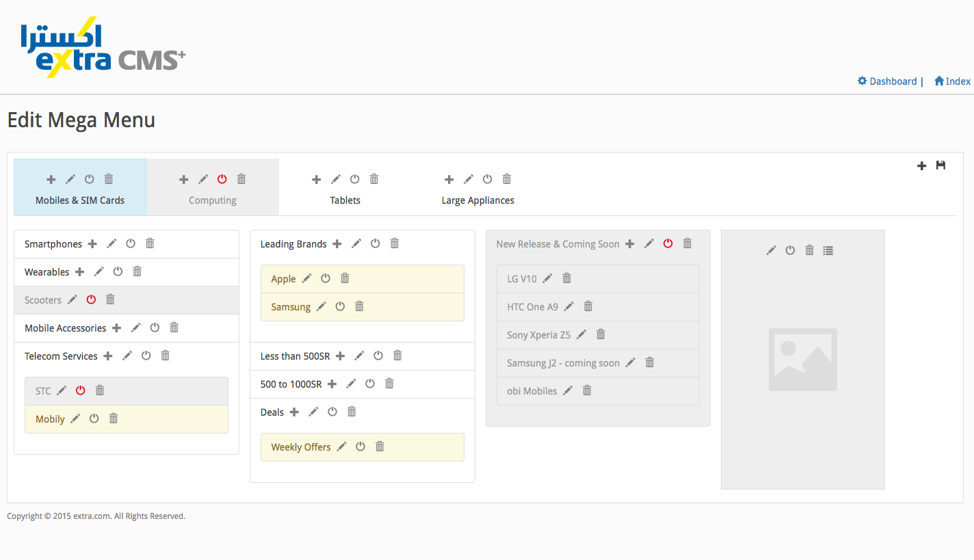Delete Samsung J2 - coming soon item
The height and width of the screenshot is (560, 974).
[650, 362]
